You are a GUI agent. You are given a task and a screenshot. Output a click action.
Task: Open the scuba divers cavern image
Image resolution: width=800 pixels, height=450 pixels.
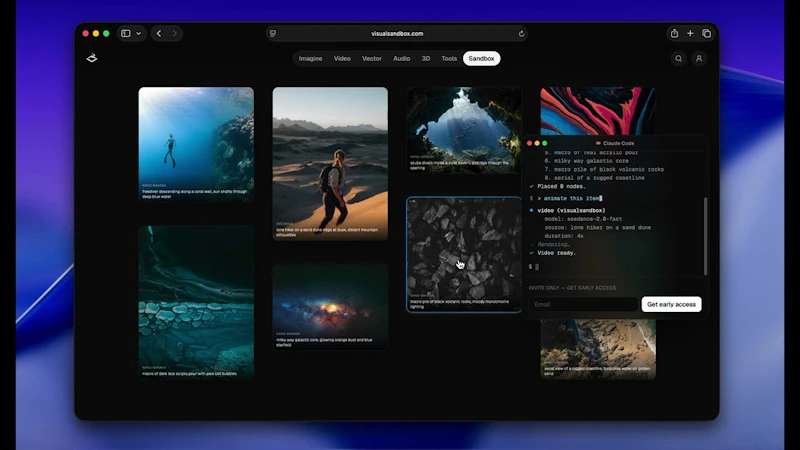464,130
